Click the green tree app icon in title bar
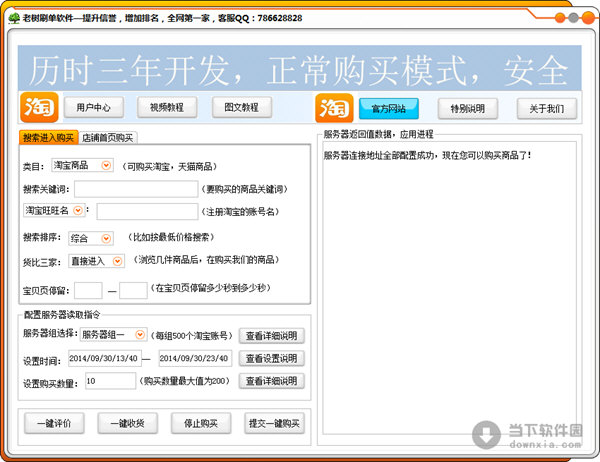 point(14,18)
